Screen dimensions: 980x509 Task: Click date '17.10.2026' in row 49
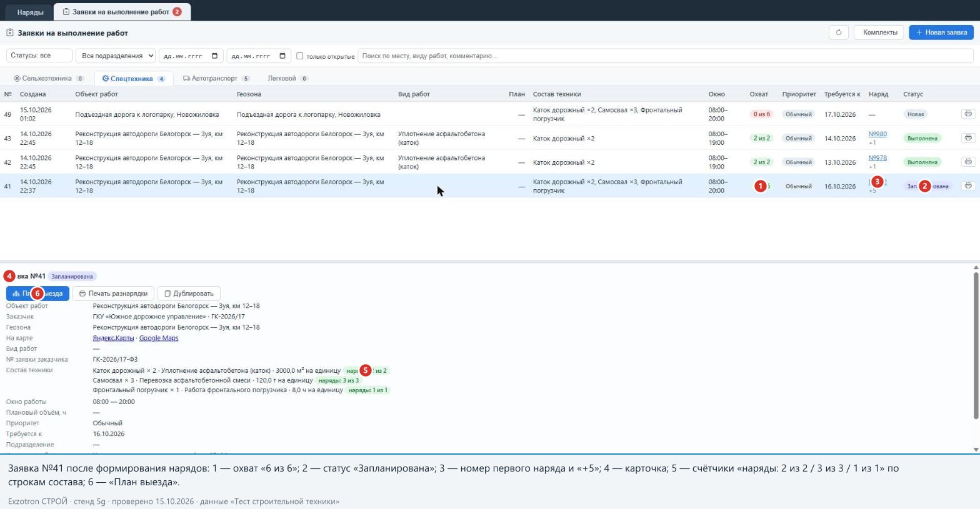coord(840,114)
